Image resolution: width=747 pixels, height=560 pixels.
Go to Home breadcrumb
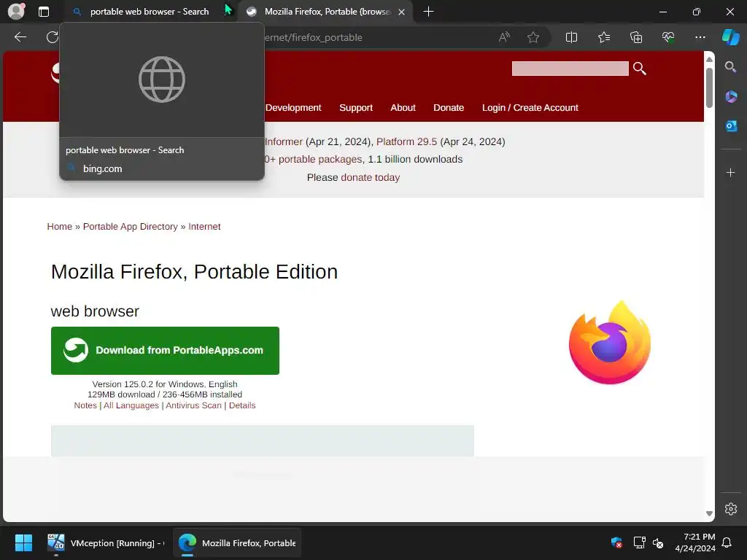[x=60, y=227]
